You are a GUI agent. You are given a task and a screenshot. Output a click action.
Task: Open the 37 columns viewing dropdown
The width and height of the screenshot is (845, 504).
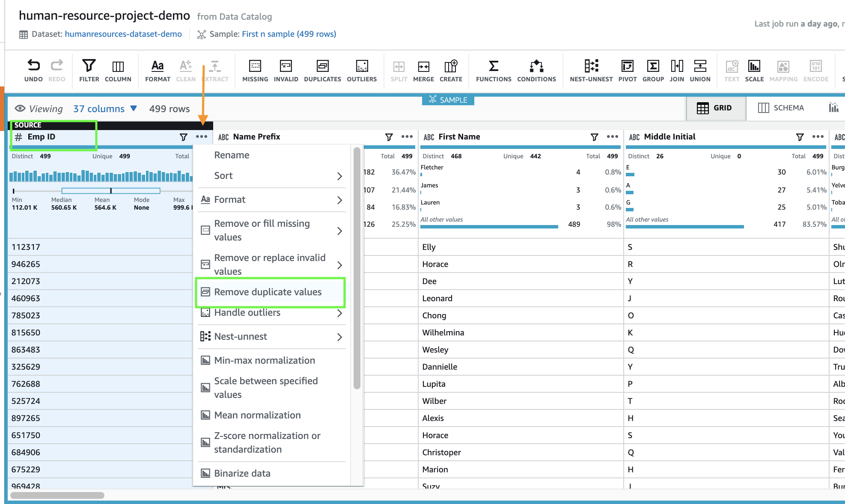click(105, 109)
